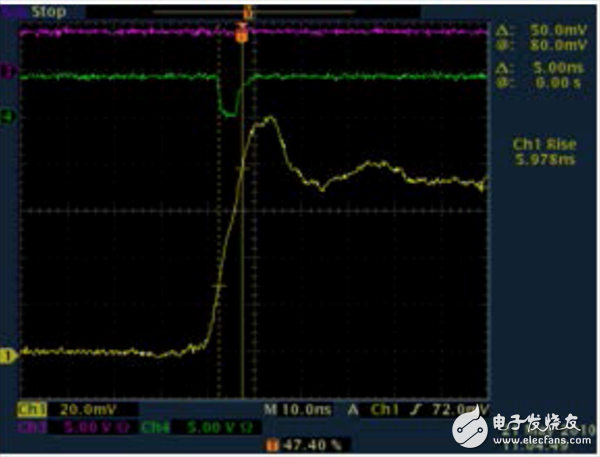The width and height of the screenshot is (600, 457).
Task: Select the Ch1 label in bottom readout
Action: 32,409
